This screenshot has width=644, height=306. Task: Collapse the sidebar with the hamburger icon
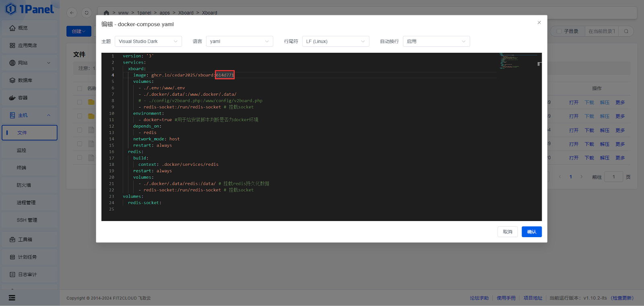pyautogui.click(x=12, y=298)
